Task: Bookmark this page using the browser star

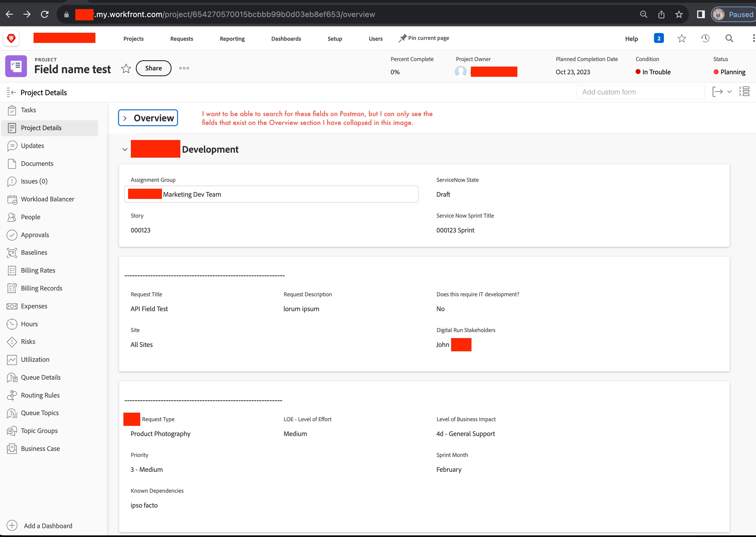Action: pyautogui.click(x=679, y=15)
